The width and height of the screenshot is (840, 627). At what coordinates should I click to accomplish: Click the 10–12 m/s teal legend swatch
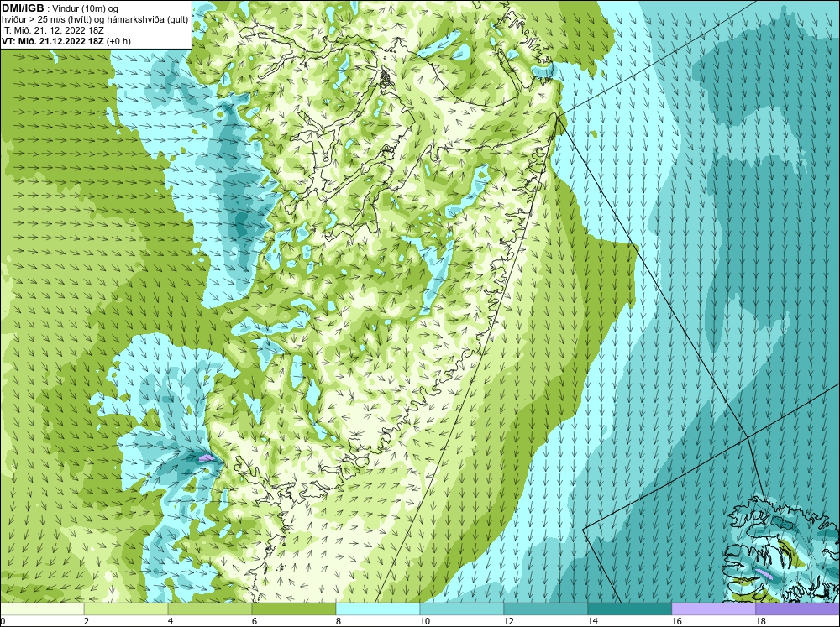[x=462, y=609]
